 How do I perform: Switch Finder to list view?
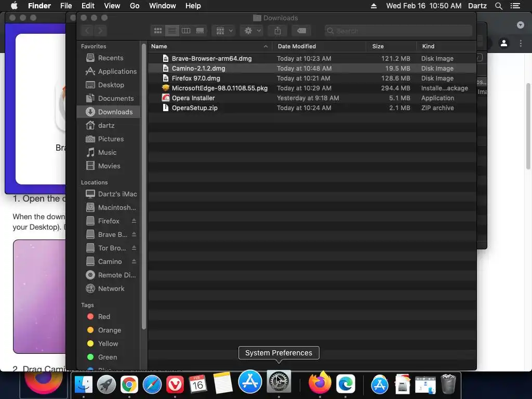(x=172, y=31)
